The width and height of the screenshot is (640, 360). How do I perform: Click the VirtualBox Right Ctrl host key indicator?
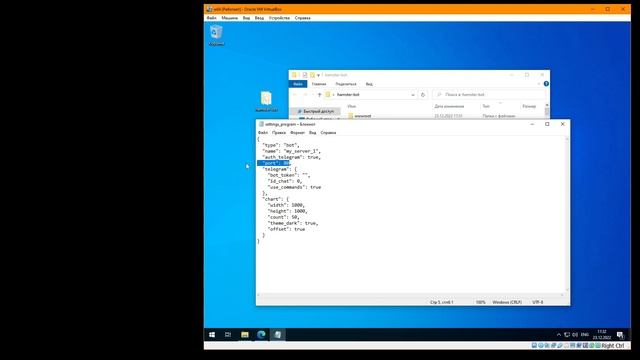613,346
